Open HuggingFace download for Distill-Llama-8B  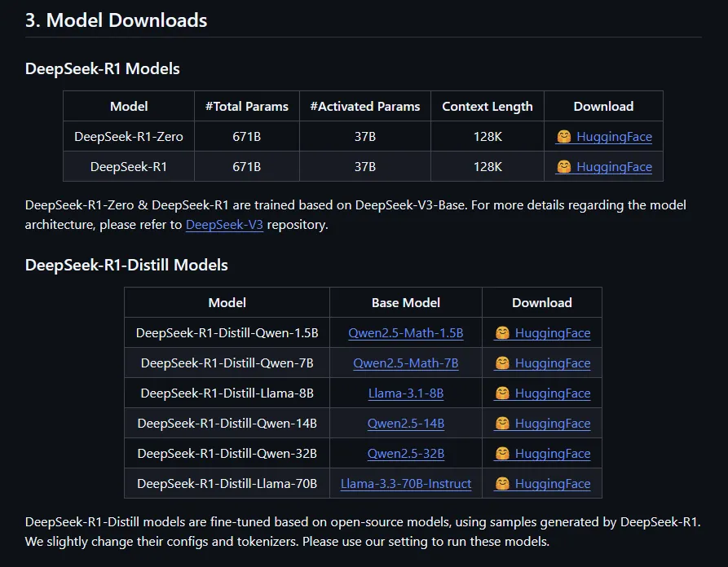pos(542,393)
